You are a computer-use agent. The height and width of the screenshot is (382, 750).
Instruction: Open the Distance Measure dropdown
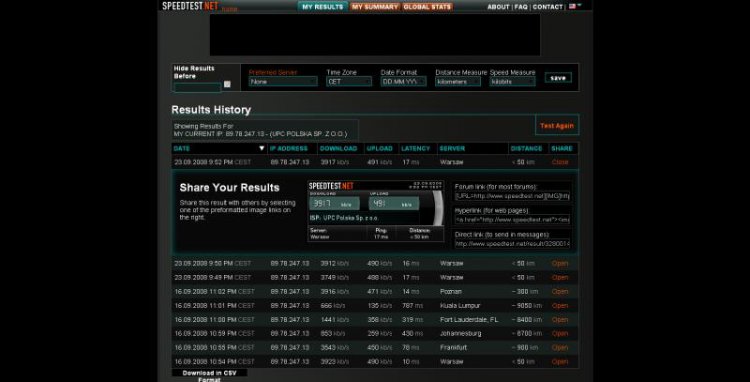(458, 82)
